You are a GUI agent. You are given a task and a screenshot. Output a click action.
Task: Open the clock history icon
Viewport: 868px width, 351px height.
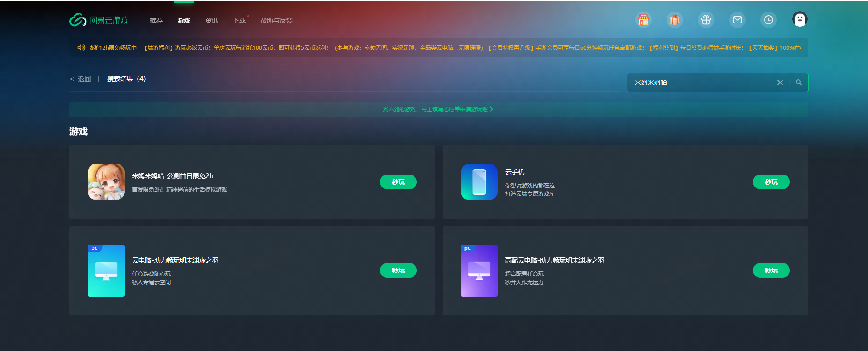(768, 20)
